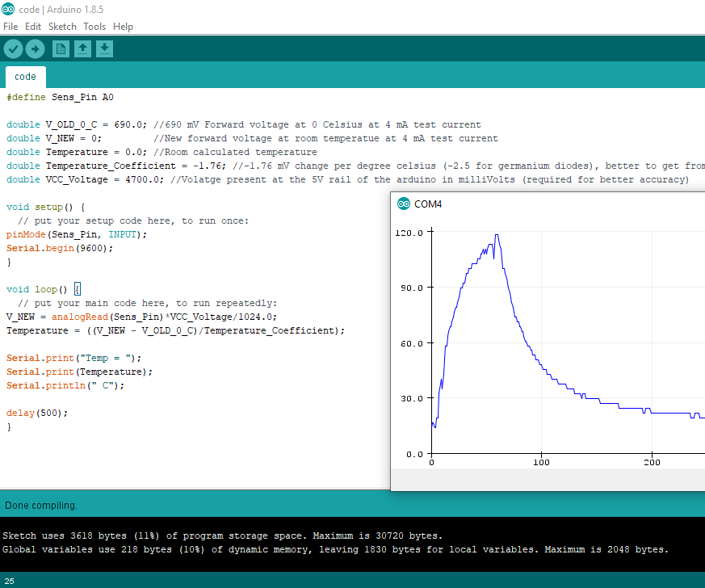Open the Help menu
Image resolution: width=705 pixels, height=588 pixels.
click(x=123, y=27)
